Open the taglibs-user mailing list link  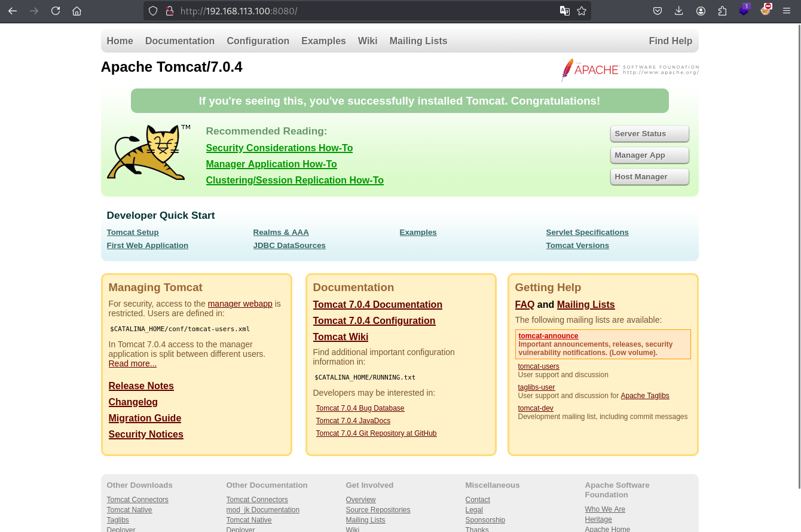click(x=536, y=387)
